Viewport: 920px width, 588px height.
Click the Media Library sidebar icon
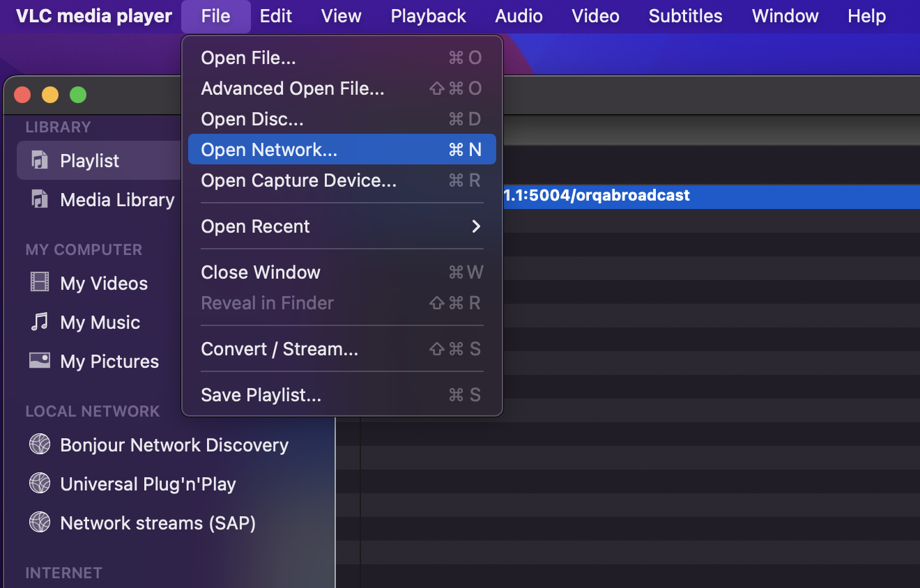tap(40, 200)
